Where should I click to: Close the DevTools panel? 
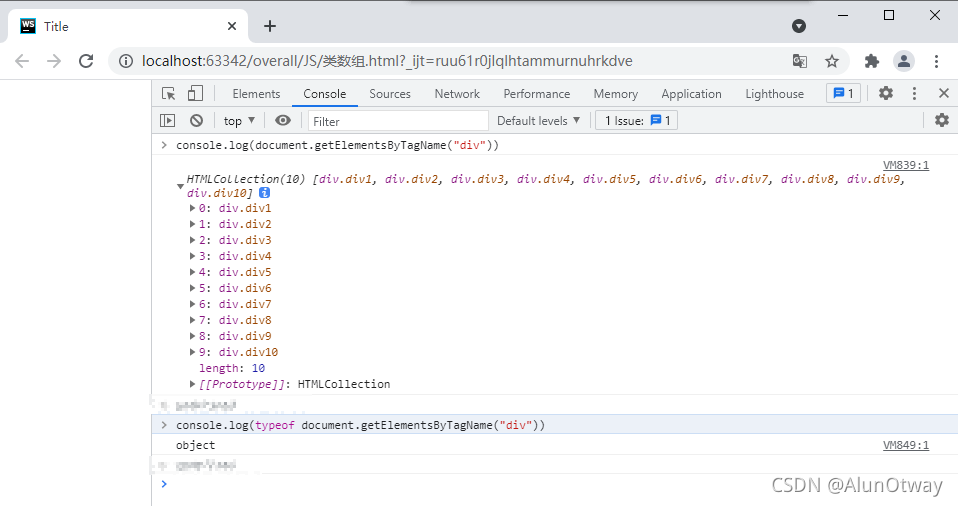[944, 93]
